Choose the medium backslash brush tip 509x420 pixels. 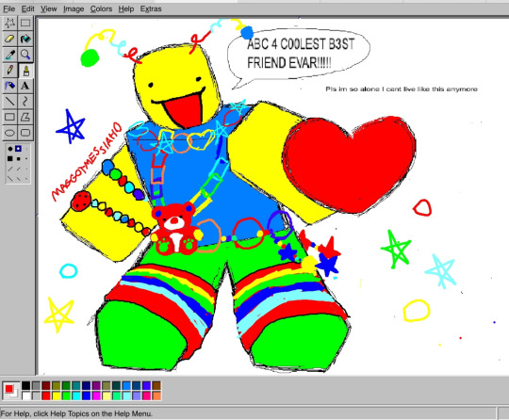[19, 178]
